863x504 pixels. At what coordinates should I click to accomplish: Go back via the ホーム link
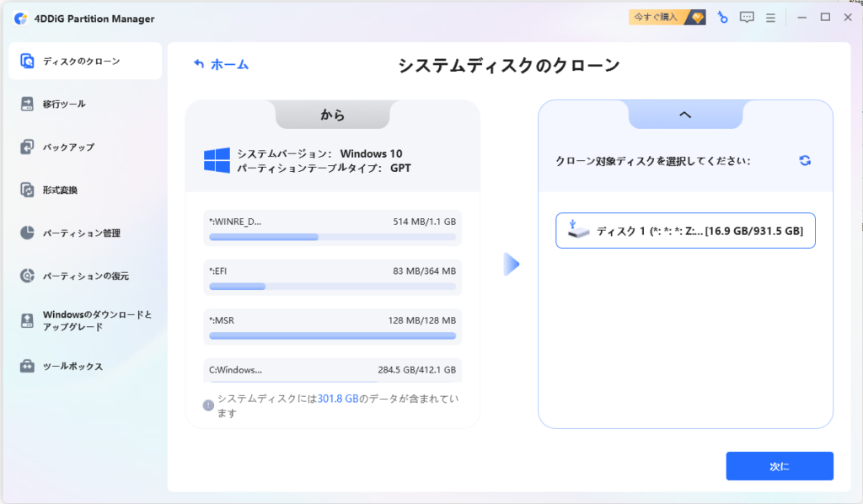coord(222,64)
